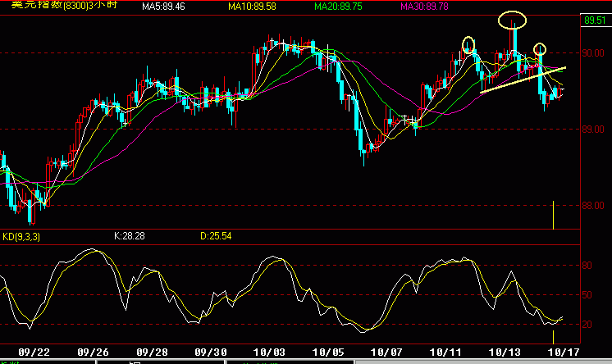Click the K:28.28 value readout
Screen dimensions: 612x364
129,236
